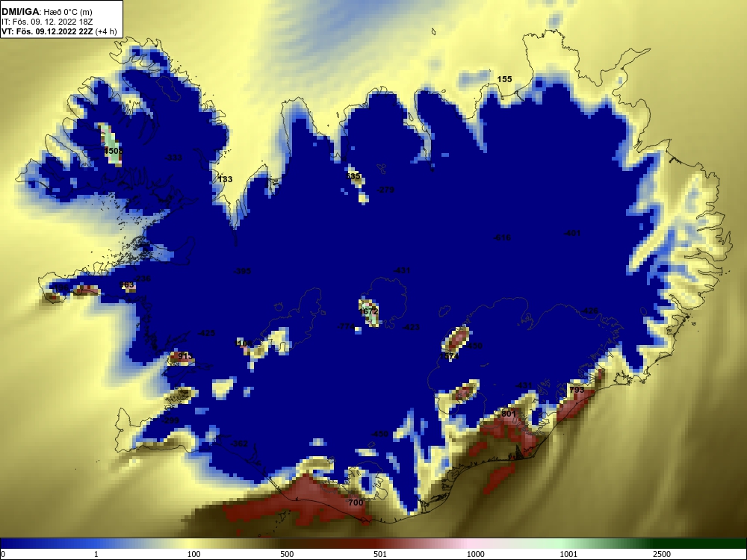
Task: Click the -299 map value
Action: [x=170, y=421]
